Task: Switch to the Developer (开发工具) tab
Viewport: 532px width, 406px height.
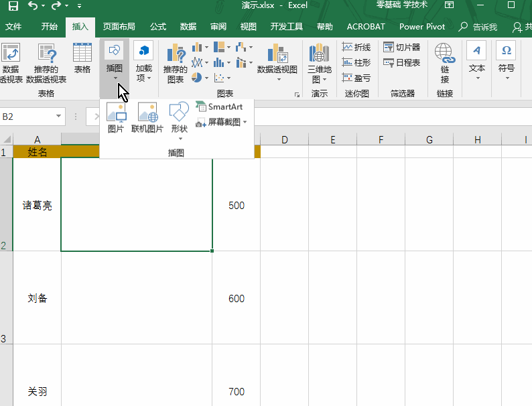Action: point(287,27)
